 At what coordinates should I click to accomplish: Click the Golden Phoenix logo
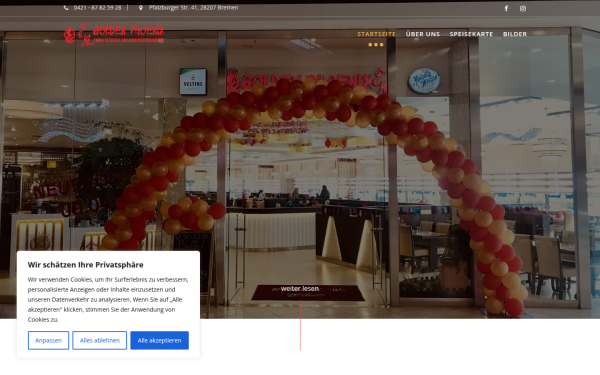tap(114, 34)
